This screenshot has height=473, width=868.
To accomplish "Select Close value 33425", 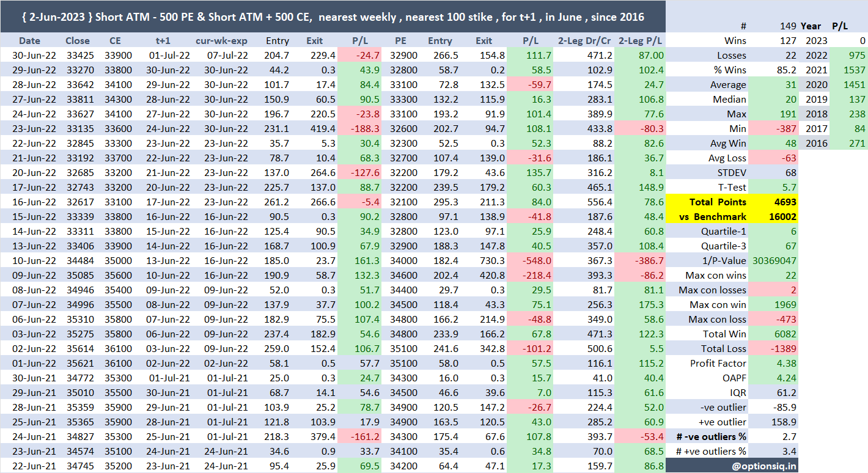I will pos(78,56).
